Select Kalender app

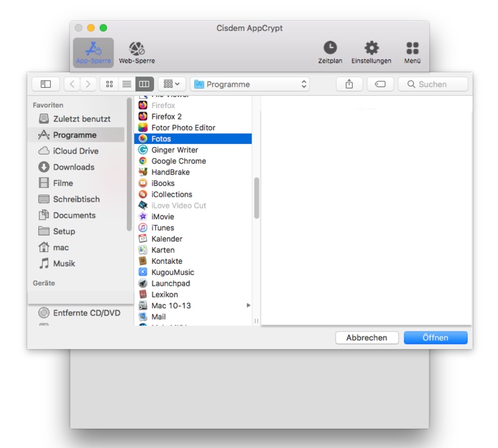tap(193, 239)
